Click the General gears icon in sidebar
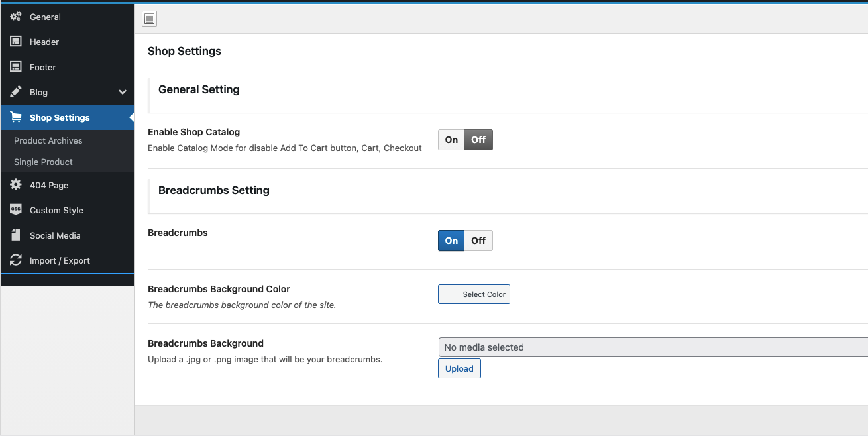 pos(16,17)
